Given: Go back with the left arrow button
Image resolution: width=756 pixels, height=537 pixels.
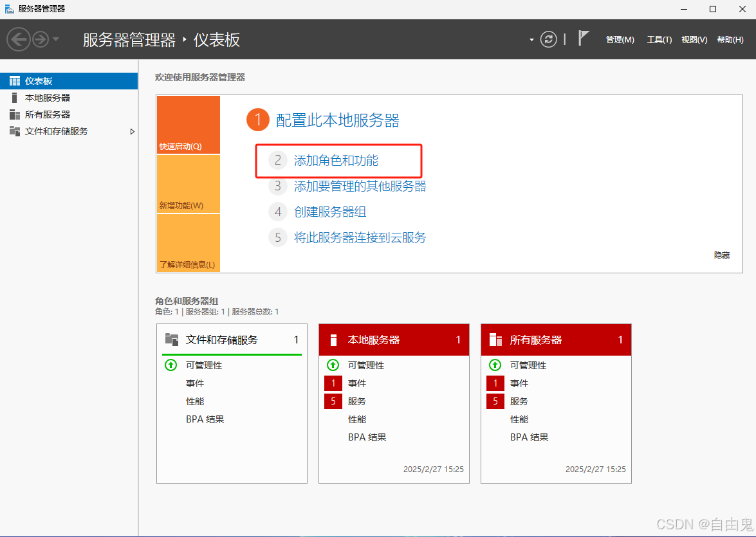Looking at the screenshot, I should pyautogui.click(x=19, y=39).
